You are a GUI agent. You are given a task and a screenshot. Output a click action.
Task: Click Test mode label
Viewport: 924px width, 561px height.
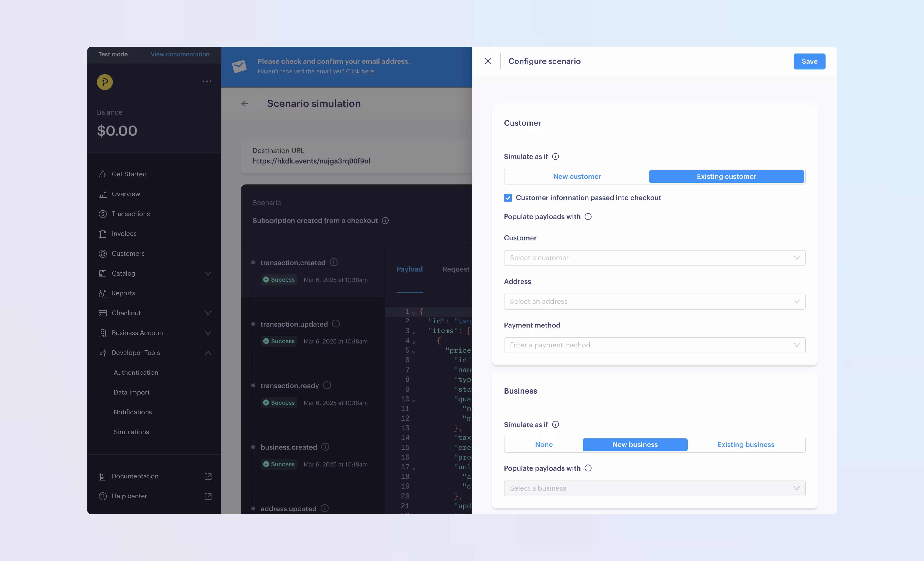[113, 54]
